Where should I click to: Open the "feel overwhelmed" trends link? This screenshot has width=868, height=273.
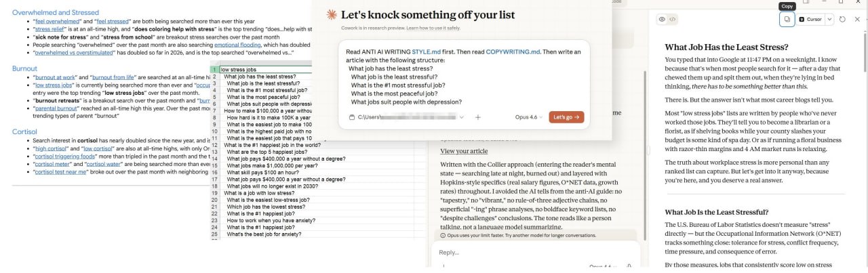56,22
